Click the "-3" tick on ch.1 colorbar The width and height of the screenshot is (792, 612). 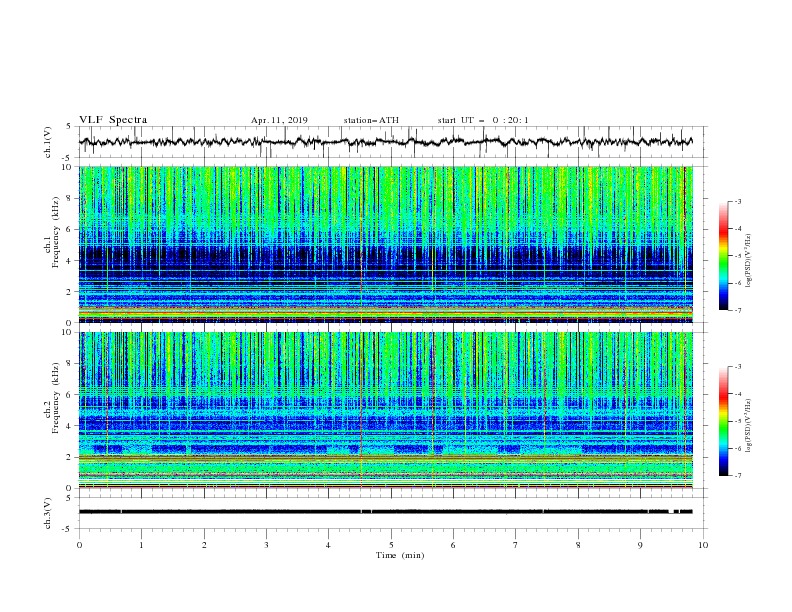click(738, 201)
